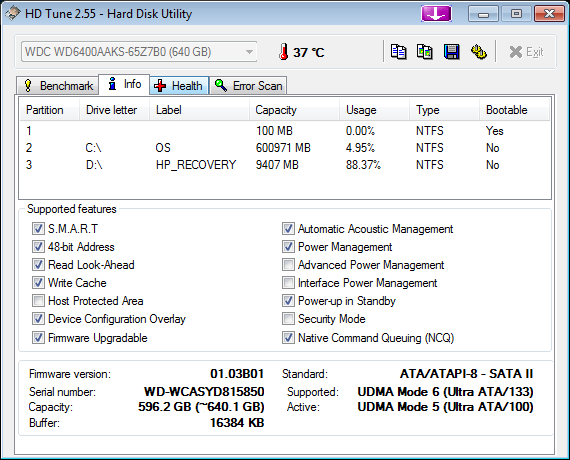Toggle the S.M.A.R.T checkbox
Image resolution: width=570 pixels, height=460 pixels.
click(38, 229)
